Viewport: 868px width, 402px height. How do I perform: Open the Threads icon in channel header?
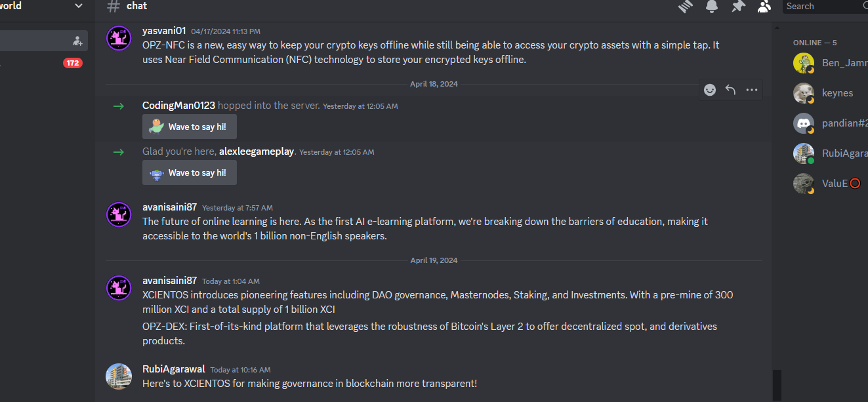point(686,7)
